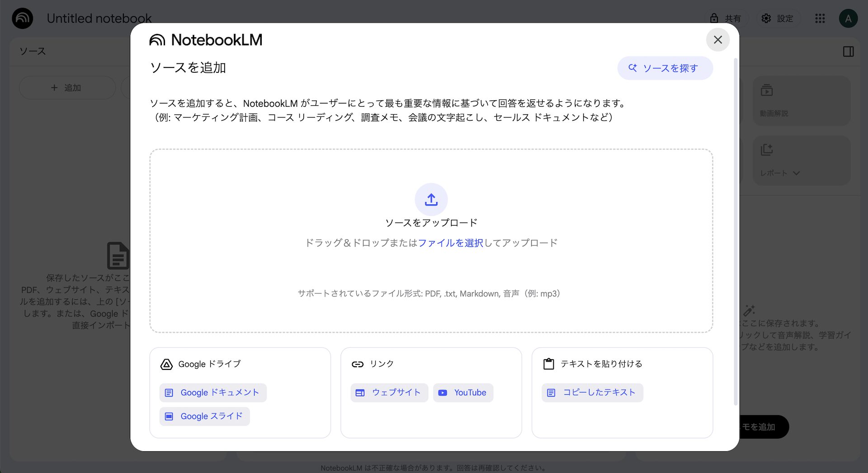Click the lock icon beside 共有

[714, 19]
